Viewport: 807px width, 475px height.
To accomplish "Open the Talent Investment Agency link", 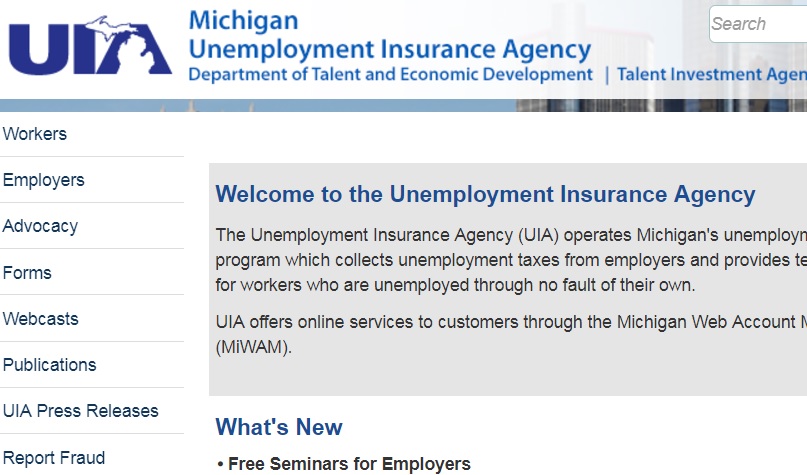I will 711,74.
